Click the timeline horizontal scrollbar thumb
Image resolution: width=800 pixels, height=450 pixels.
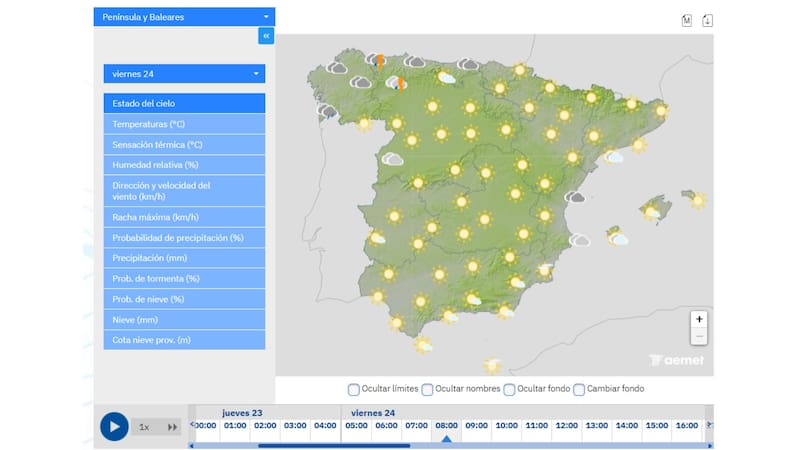click(334, 445)
